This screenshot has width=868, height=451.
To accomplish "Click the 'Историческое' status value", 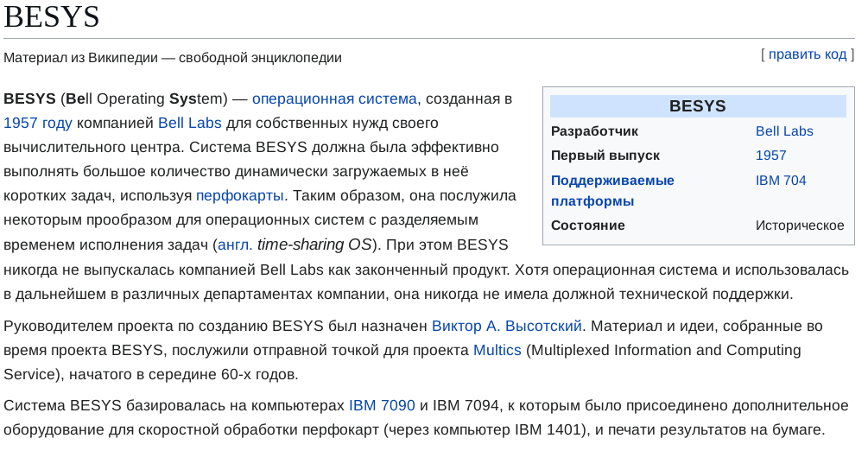I will (x=800, y=225).
